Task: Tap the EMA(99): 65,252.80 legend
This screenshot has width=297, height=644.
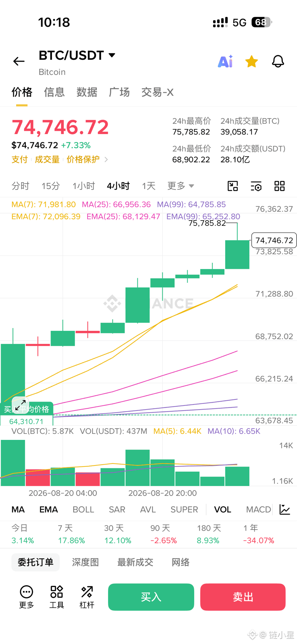Action: tap(203, 217)
